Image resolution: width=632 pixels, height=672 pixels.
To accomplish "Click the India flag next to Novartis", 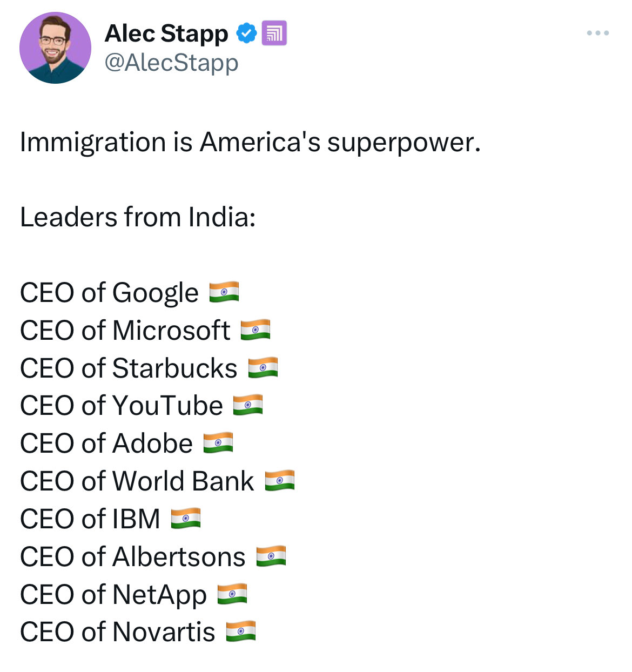I will click(241, 631).
